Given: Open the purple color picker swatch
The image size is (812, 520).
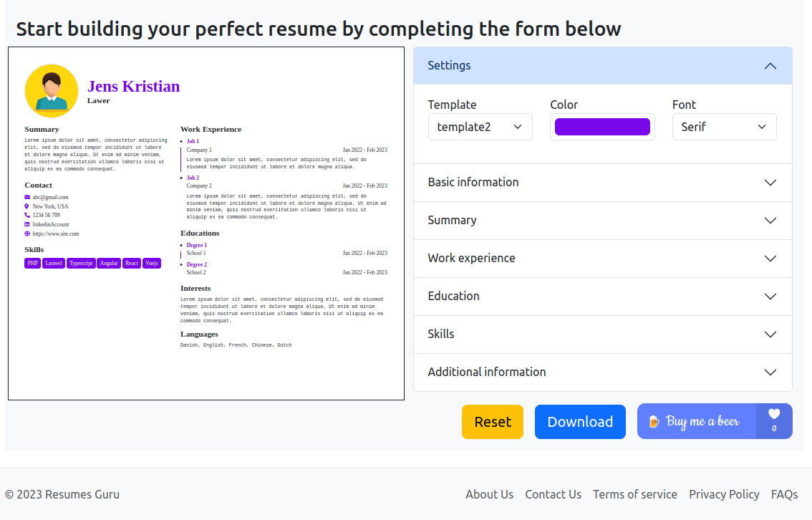Looking at the screenshot, I should [602, 127].
